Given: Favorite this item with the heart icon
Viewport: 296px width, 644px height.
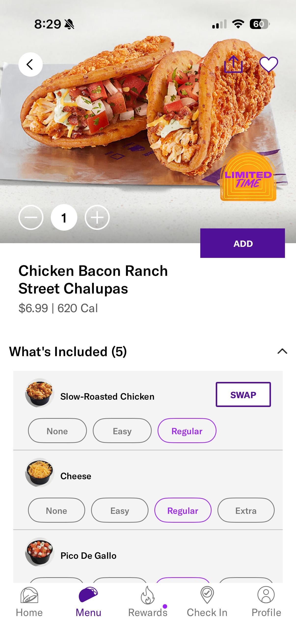Looking at the screenshot, I should point(269,64).
